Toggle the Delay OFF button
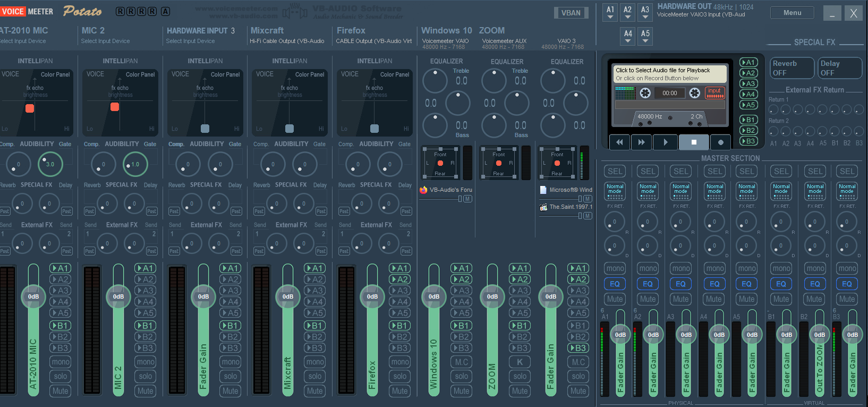The width and height of the screenshot is (868, 407). pos(839,68)
